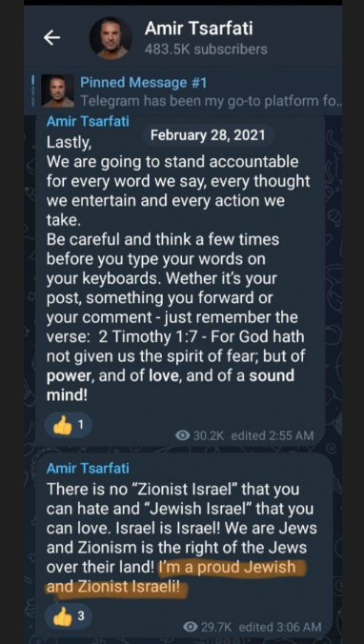The height and width of the screenshot is (644, 364).
Task: Tap the back arrow icon
Action: pos(51,38)
